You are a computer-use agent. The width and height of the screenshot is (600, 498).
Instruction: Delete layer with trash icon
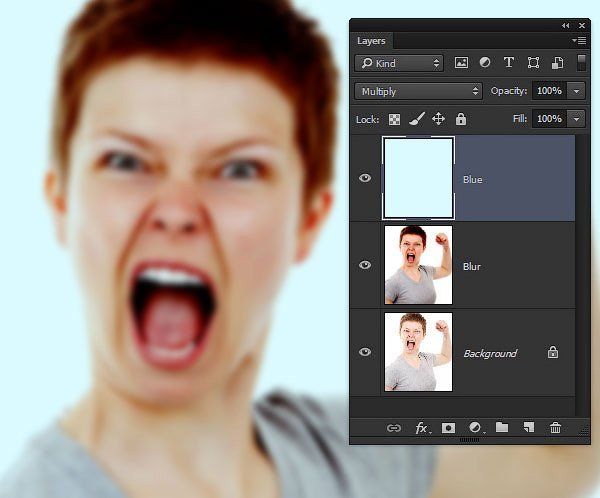coord(555,428)
